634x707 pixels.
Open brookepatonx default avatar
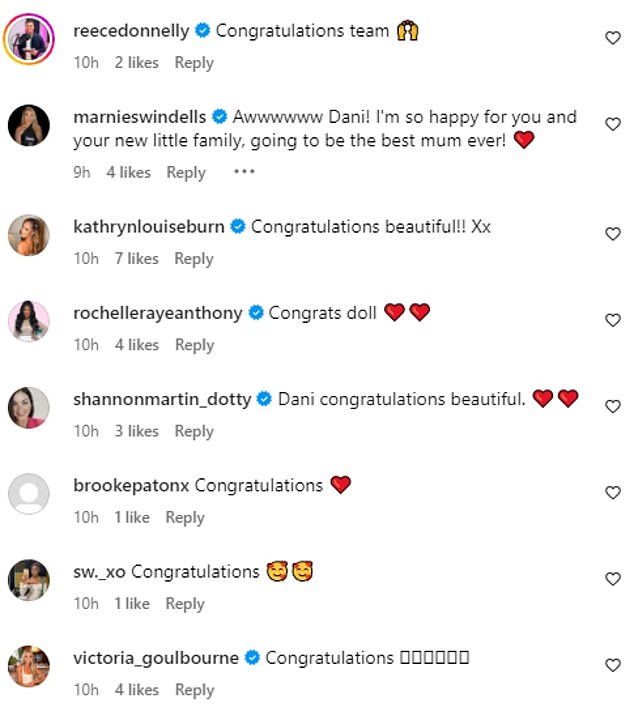(29, 494)
